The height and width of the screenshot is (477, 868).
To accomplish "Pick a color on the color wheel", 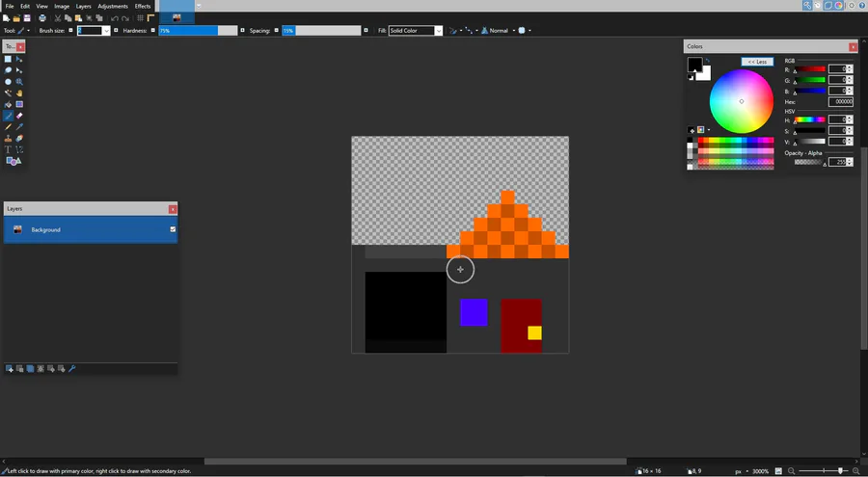I will coord(742,101).
